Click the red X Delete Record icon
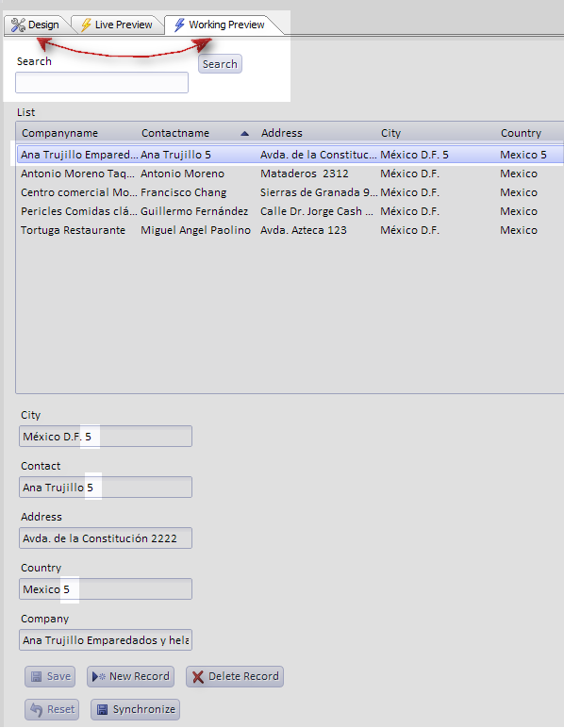Screen dimensions: 564x728 198,677
